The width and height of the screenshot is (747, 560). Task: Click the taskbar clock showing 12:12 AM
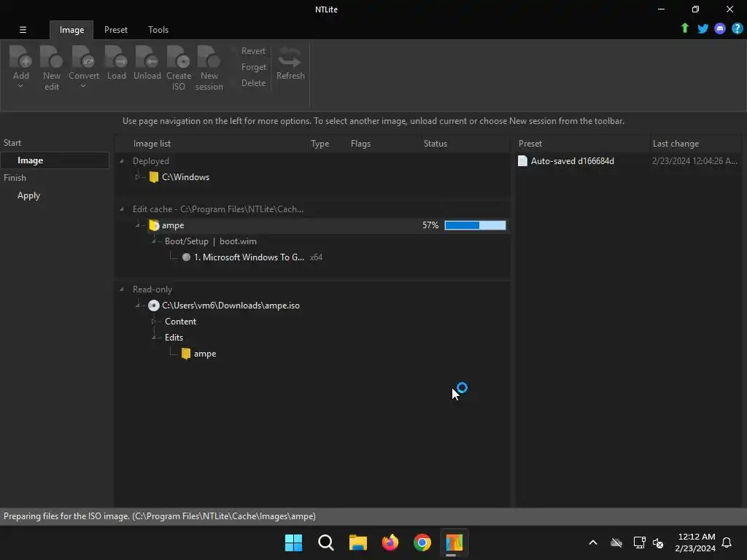(x=695, y=542)
